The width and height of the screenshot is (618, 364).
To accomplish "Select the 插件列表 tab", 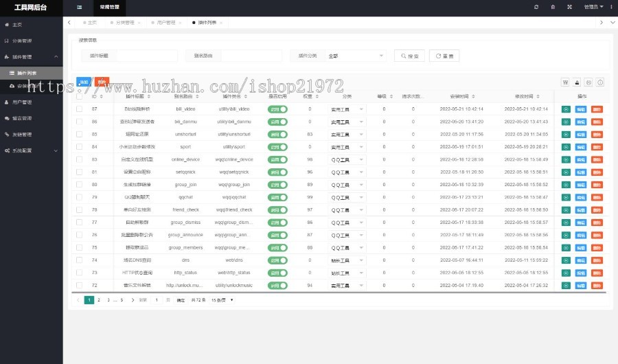I will pos(207,23).
